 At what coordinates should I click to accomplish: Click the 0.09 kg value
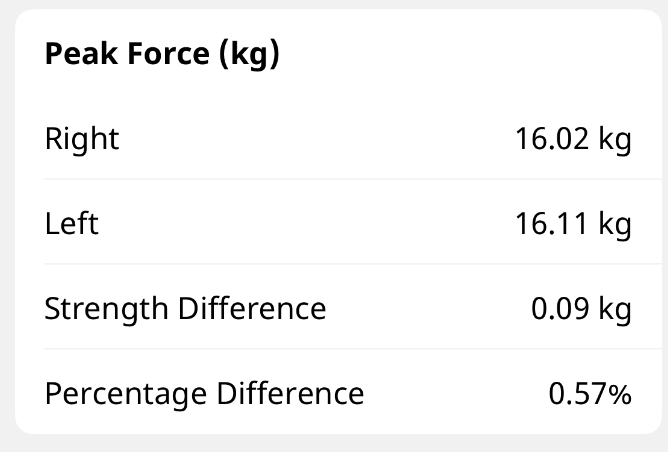[x=581, y=308]
